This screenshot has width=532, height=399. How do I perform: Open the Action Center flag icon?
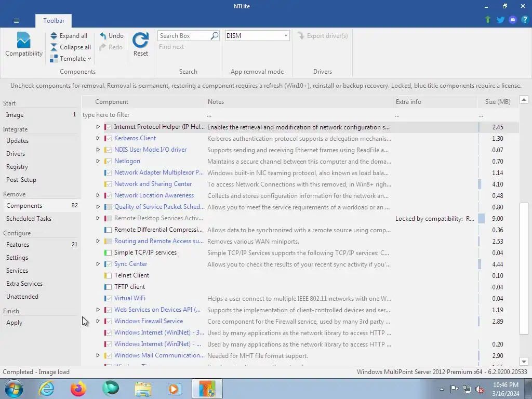point(454,389)
